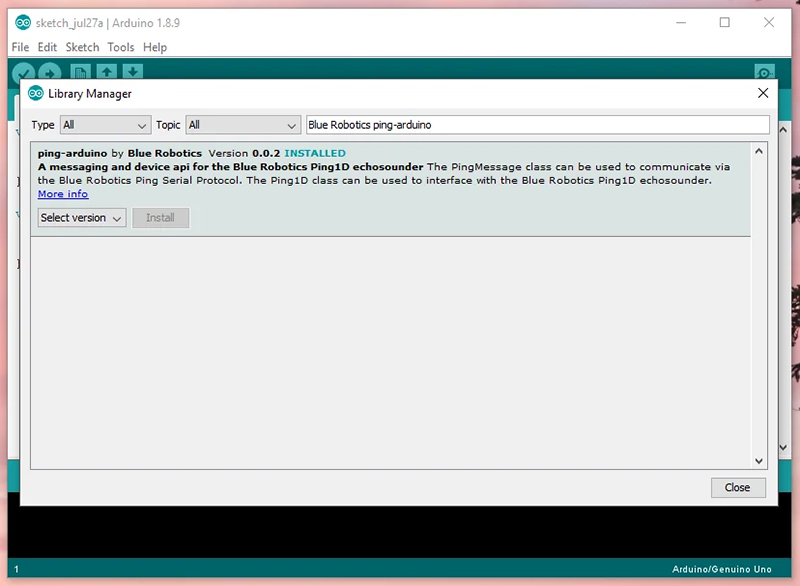Open the Type filter dropdown

tap(104, 125)
